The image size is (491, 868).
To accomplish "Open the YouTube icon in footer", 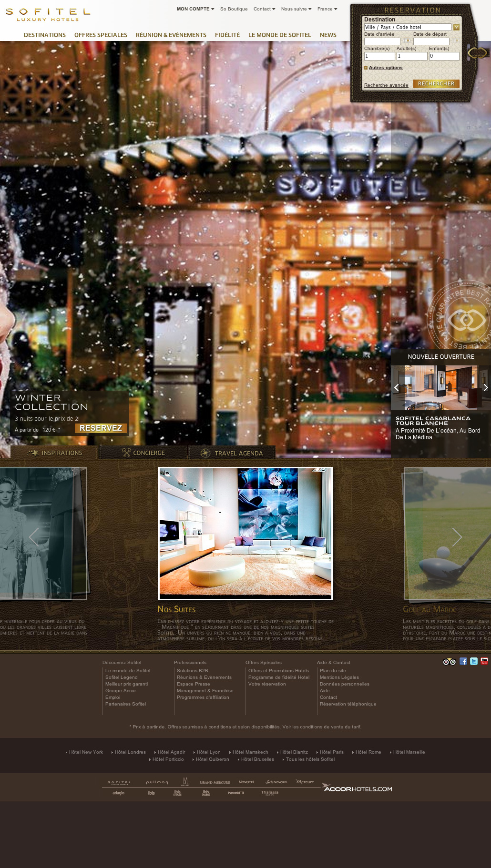I will pos(484,661).
